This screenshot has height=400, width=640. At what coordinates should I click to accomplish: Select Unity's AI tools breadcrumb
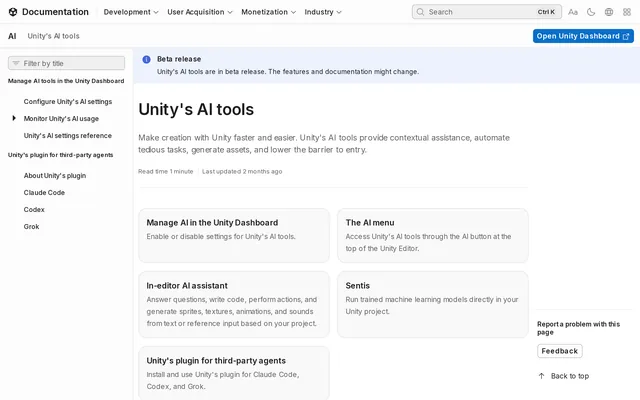tap(53, 36)
